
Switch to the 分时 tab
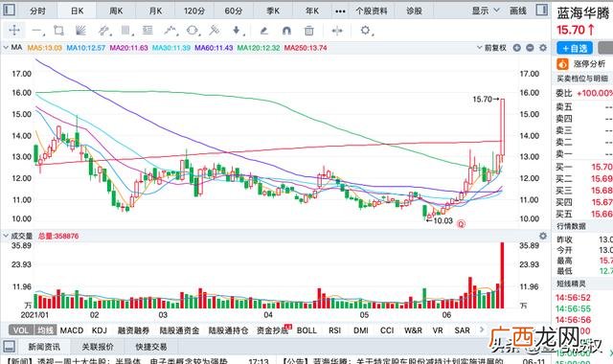coord(37,11)
